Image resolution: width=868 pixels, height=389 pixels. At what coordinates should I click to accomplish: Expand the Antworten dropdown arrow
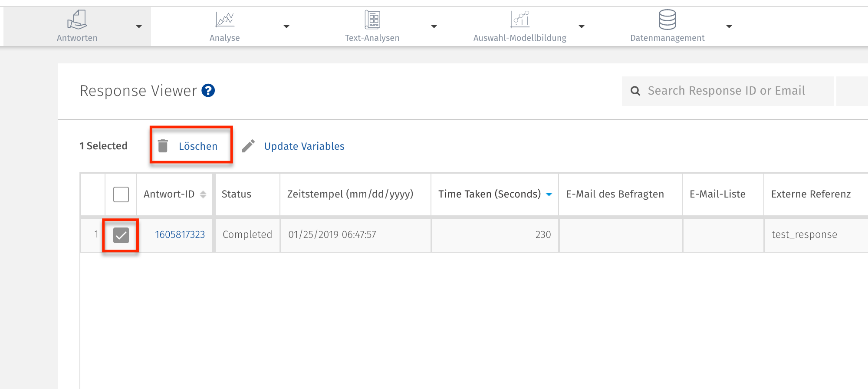click(139, 26)
